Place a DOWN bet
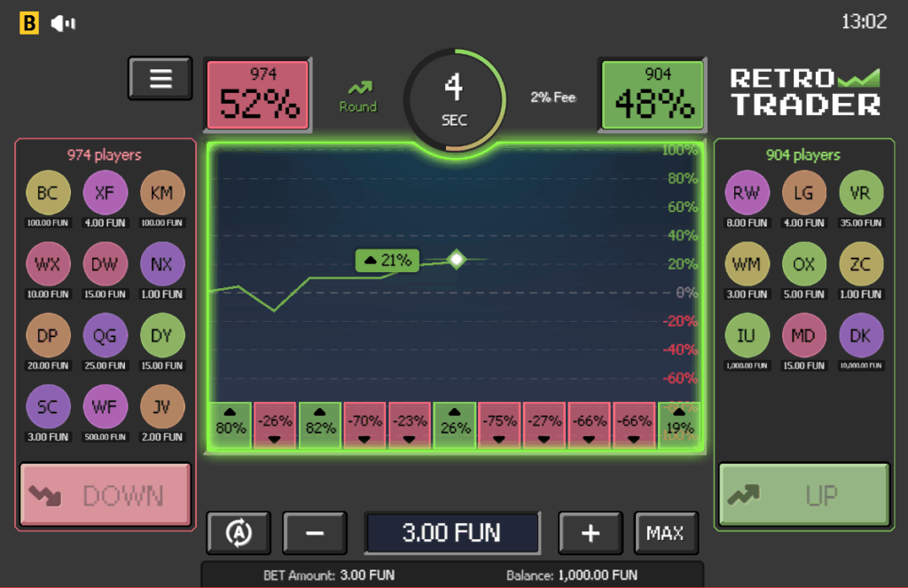Viewport: 908px width, 588px height. tap(106, 495)
